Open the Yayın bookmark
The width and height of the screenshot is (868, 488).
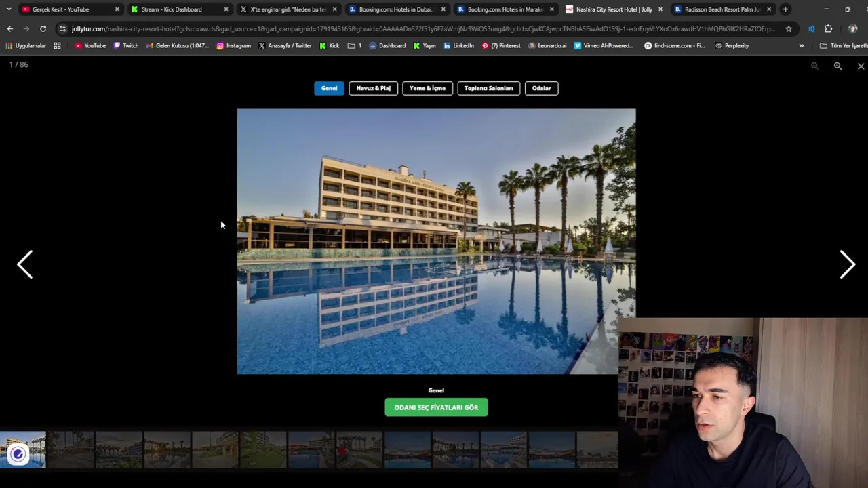pyautogui.click(x=425, y=45)
